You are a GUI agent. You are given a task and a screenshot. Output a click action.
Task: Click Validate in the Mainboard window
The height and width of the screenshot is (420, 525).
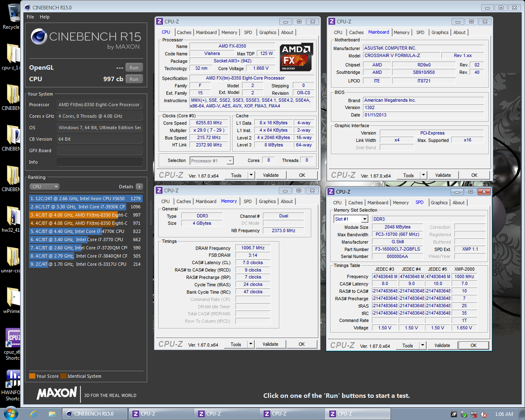click(x=443, y=175)
